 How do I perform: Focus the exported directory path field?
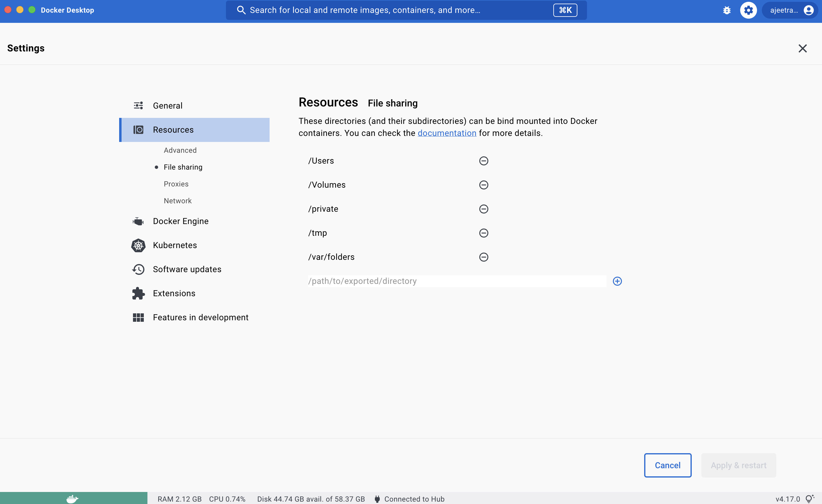[x=457, y=281]
